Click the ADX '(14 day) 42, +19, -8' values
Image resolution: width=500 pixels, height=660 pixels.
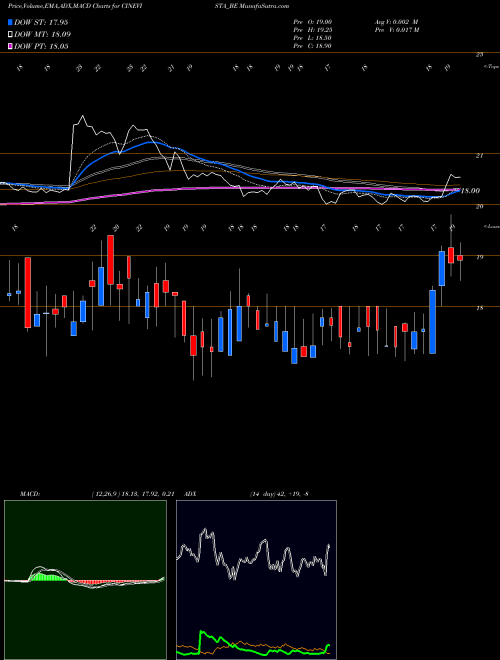point(279,494)
